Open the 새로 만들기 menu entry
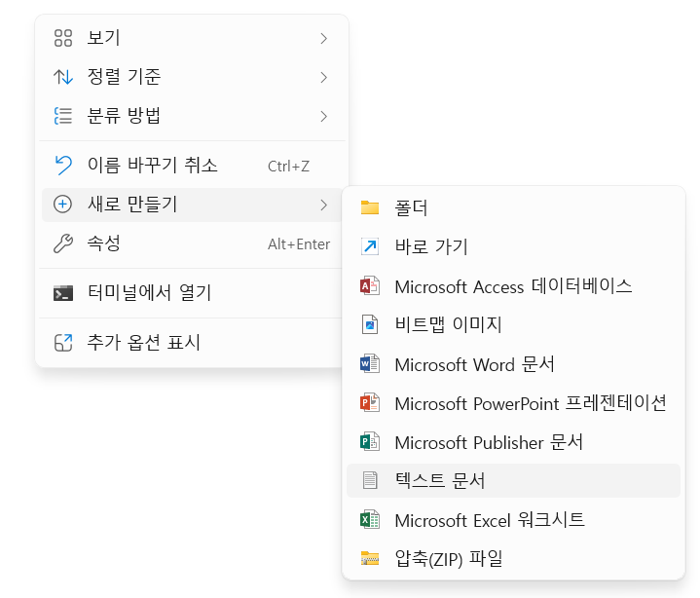Screen dimensions: 700x598 (x=192, y=205)
